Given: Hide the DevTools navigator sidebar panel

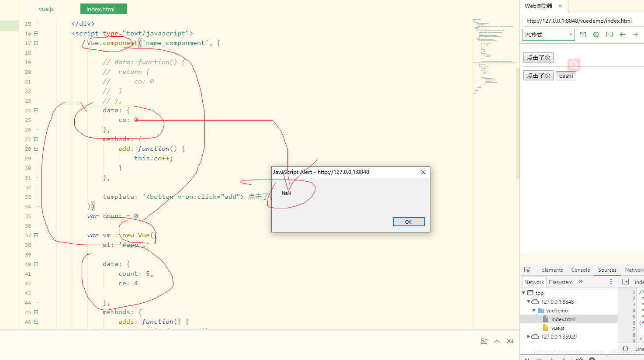Looking at the screenshot, I should 625,282.
